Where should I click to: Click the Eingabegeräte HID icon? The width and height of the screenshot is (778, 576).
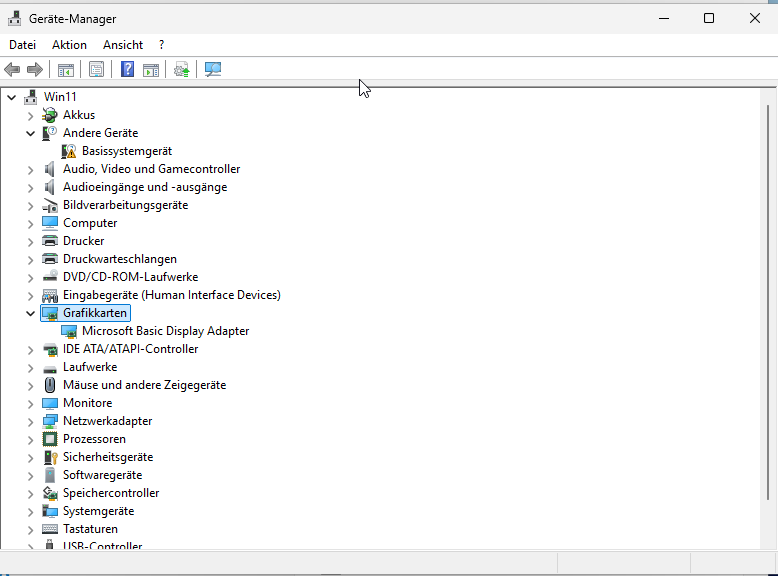[50, 295]
